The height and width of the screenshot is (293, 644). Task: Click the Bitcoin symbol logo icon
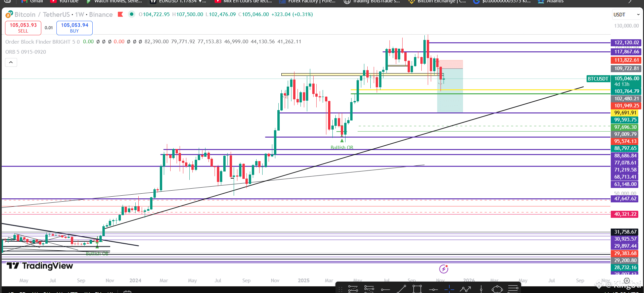[9, 14]
